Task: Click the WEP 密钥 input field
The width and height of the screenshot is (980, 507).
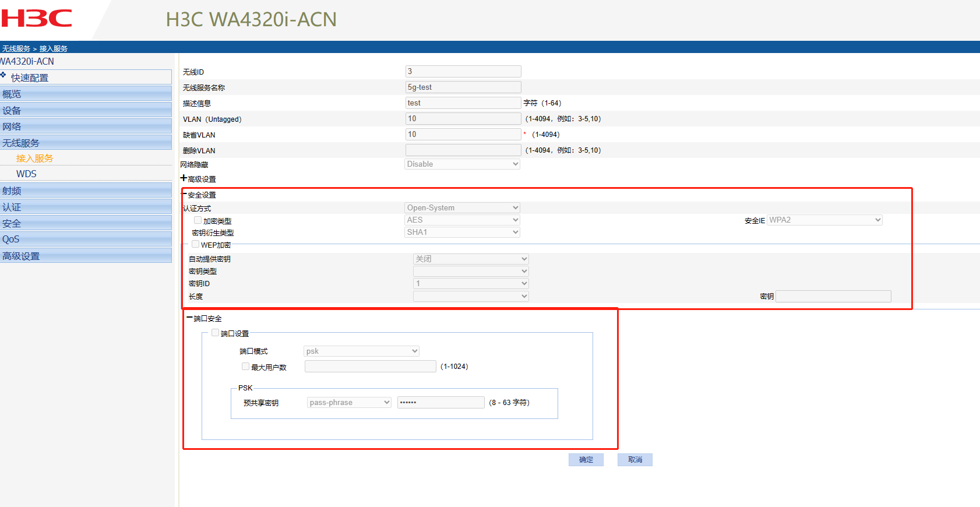Action: (x=834, y=297)
